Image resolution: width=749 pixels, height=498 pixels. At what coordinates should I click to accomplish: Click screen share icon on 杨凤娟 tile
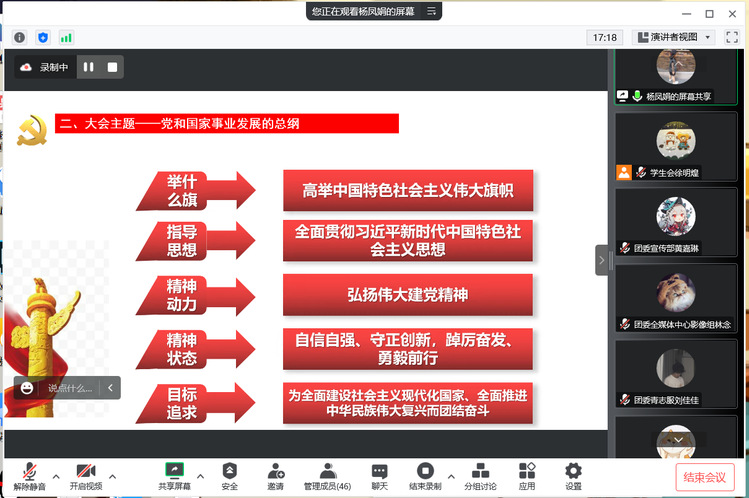[x=622, y=96]
